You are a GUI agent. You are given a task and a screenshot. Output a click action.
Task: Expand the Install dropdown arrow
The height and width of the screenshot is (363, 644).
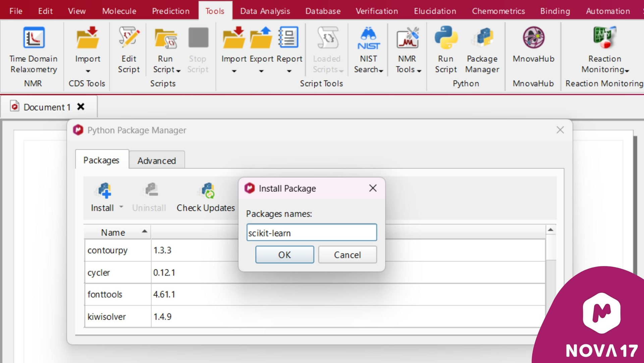(121, 207)
